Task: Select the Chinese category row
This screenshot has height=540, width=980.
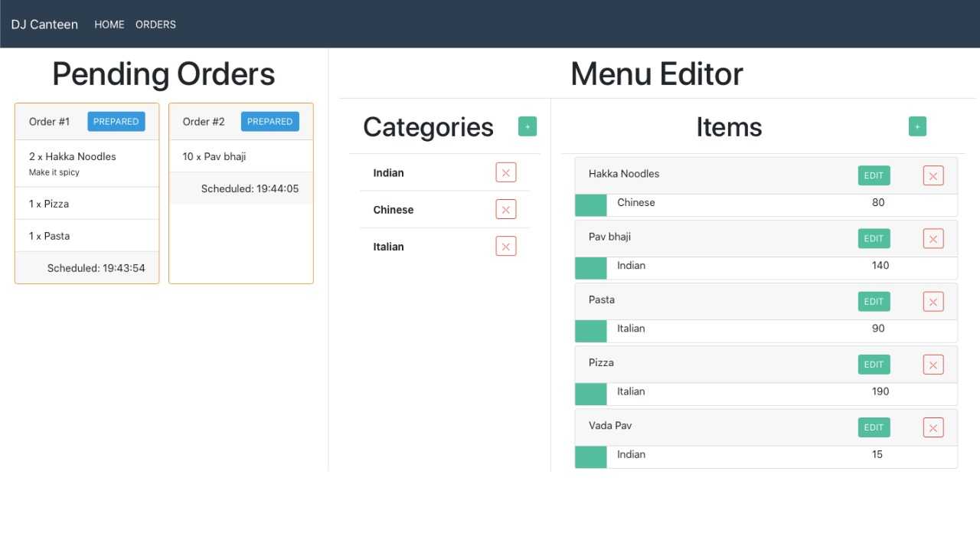Action: click(x=445, y=209)
